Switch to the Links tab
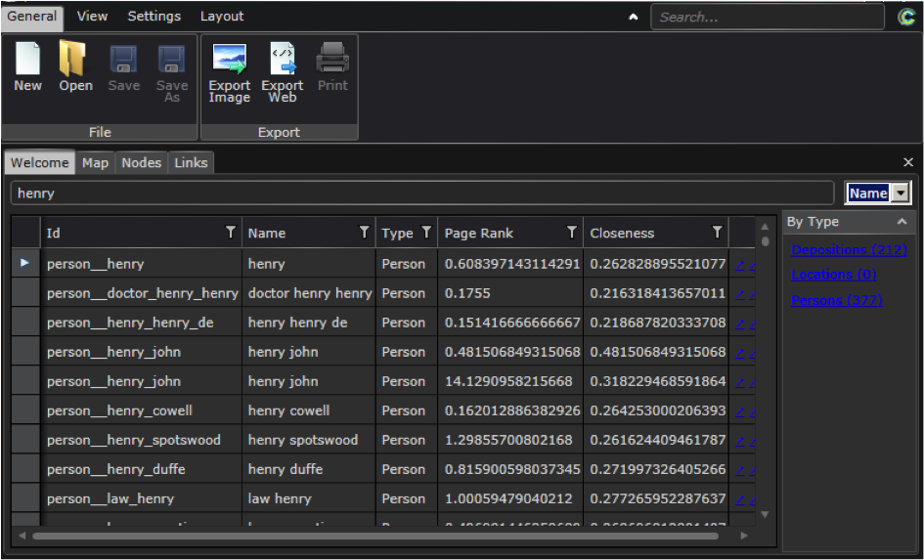 point(191,162)
